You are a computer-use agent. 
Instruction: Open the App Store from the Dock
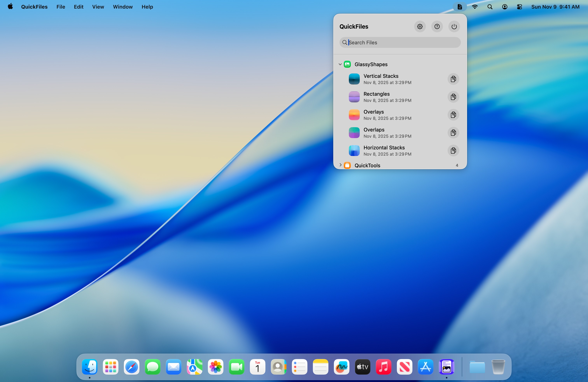425,367
